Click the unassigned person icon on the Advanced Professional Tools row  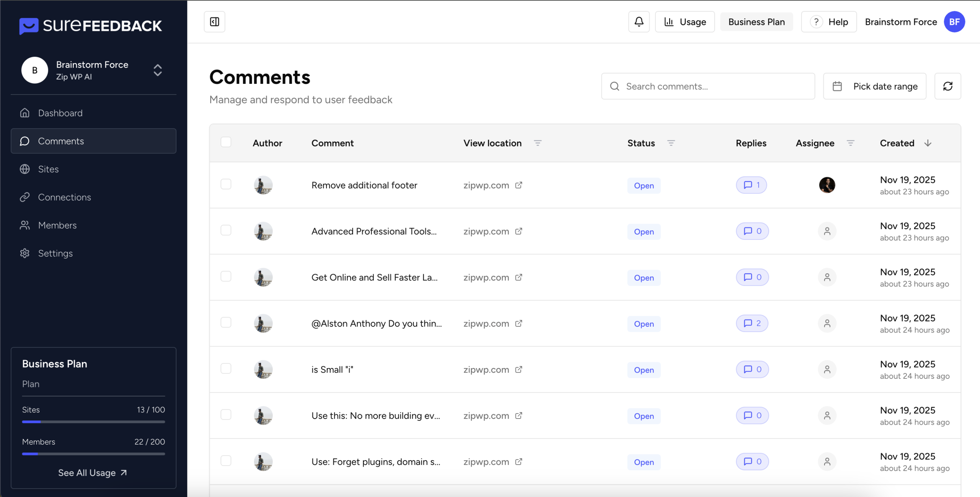point(827,231)
